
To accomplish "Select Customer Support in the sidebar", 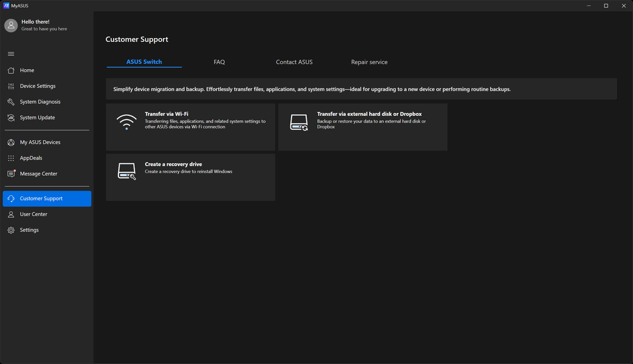I will pos(47,198).
